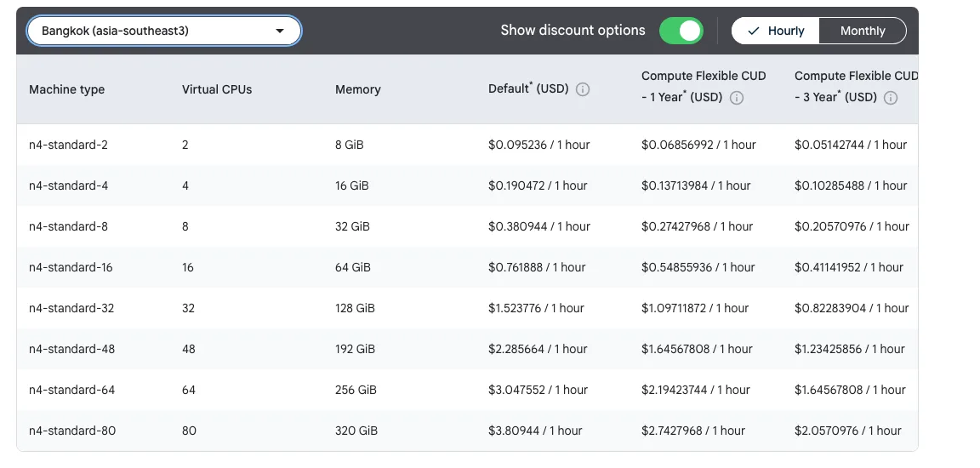Open the Bangkok (asia-southeast3) region dropdown
980x468 pixels.
coord(163,31)
